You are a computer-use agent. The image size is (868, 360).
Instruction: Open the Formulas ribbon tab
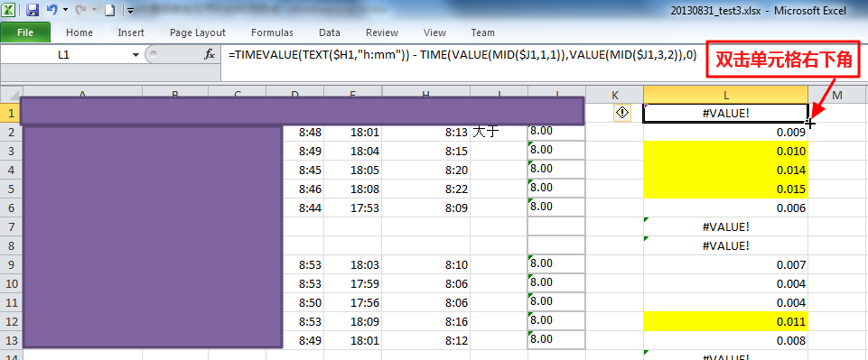point(273,32)
